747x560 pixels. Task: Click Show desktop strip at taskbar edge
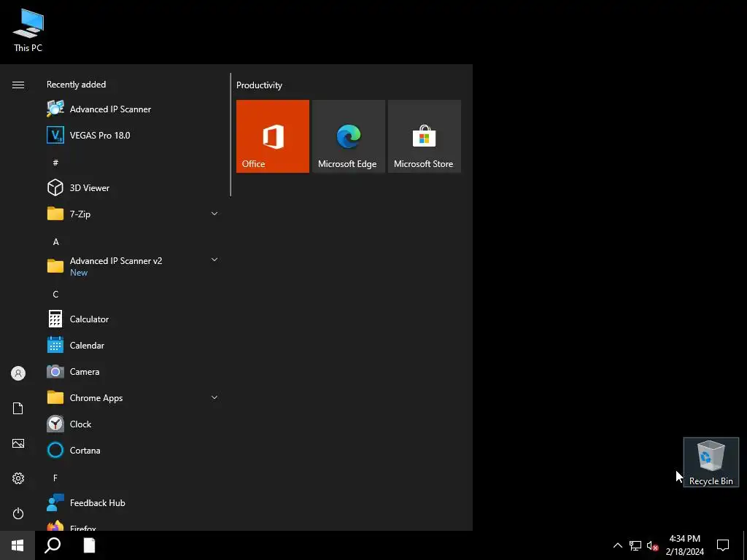pos(745,545)
